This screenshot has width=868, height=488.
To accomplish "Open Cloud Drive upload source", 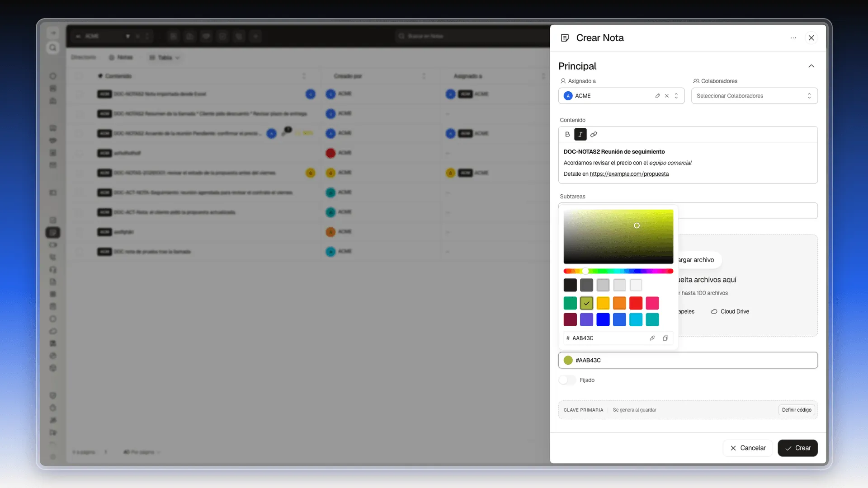I will pyautogui.click(x=730, y=311).
